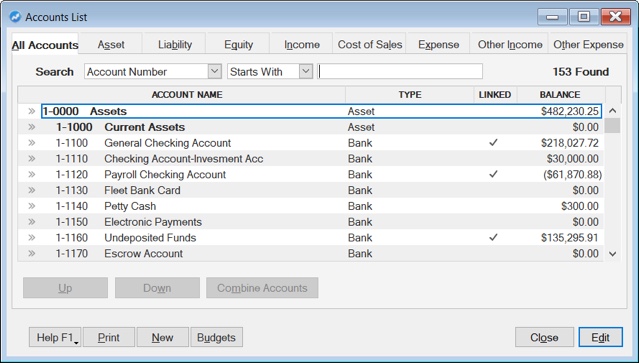The height and width of the screenshot is (363, 639).
Task: Click linked checkmark for General Checking Account
Action: tap(494, 143)
